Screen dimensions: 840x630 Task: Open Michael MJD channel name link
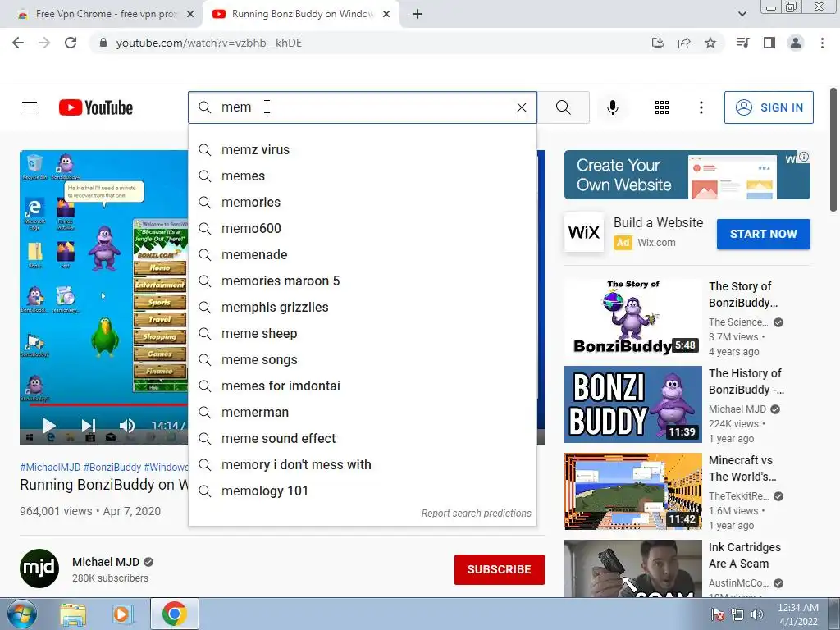[106, 562]
